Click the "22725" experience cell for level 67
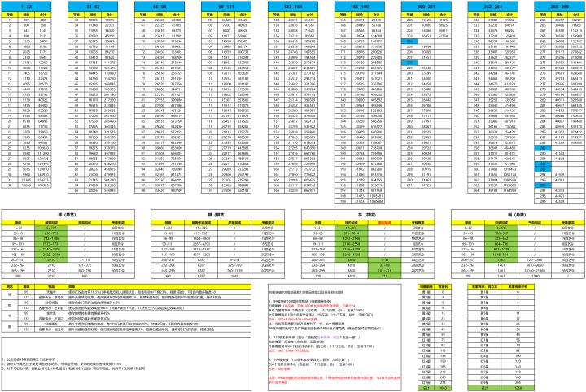The width and height of the screenshot is (586, 392). coord(160,25)
